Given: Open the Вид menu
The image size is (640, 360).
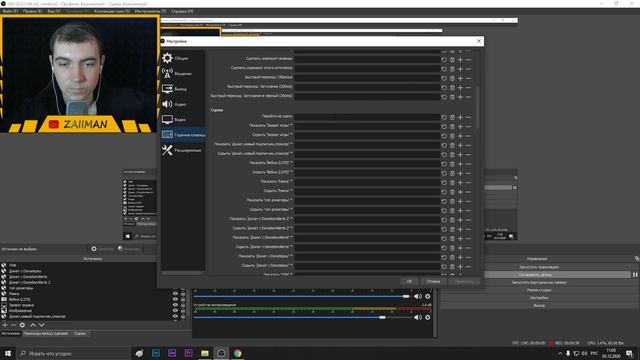Looking at the screenshot, I should (53, 11).
